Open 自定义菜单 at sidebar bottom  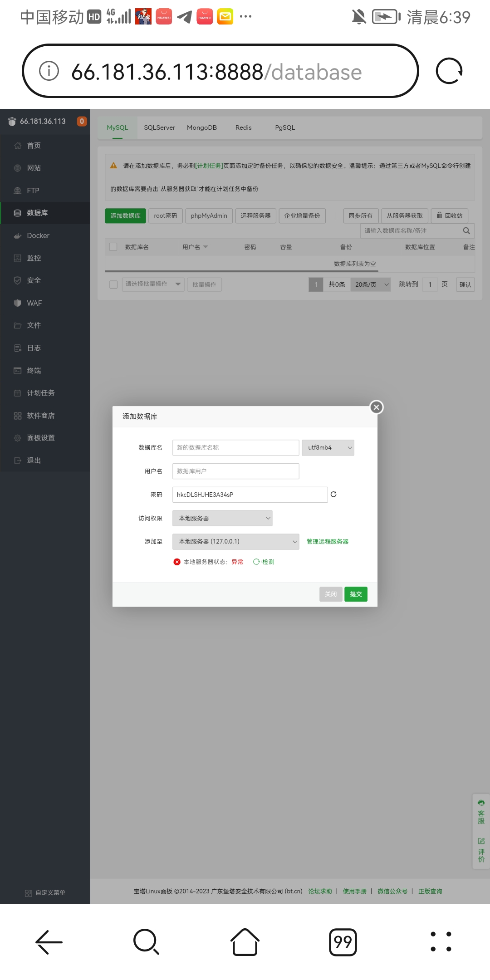45,892
